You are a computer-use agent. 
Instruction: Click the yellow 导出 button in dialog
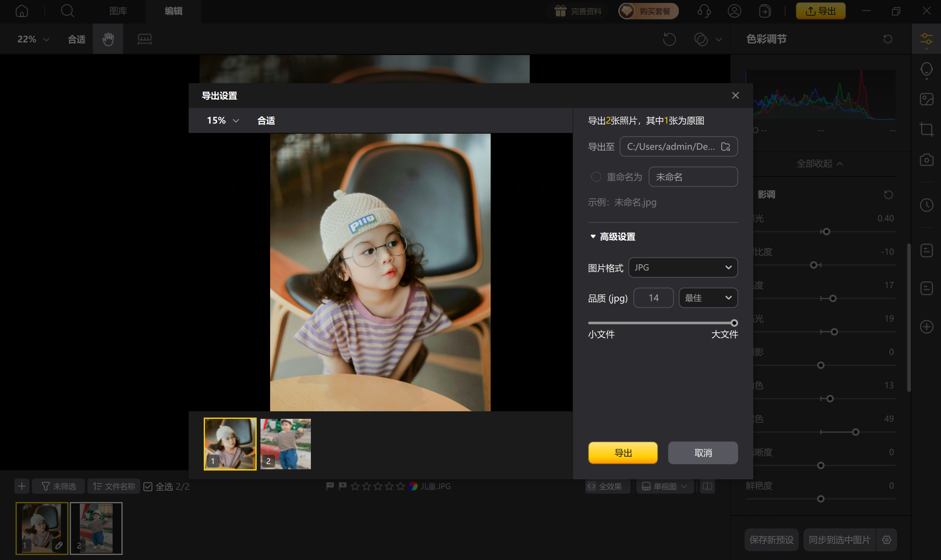pyautogui.click(x=623, y=453)
